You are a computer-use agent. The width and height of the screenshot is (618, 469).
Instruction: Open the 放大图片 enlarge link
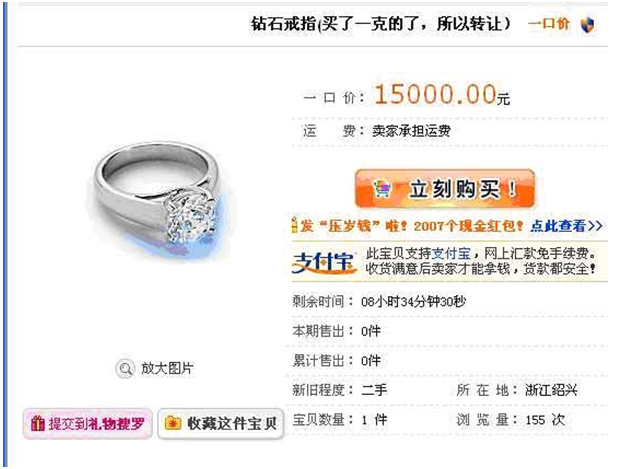[x=167, y=368]
